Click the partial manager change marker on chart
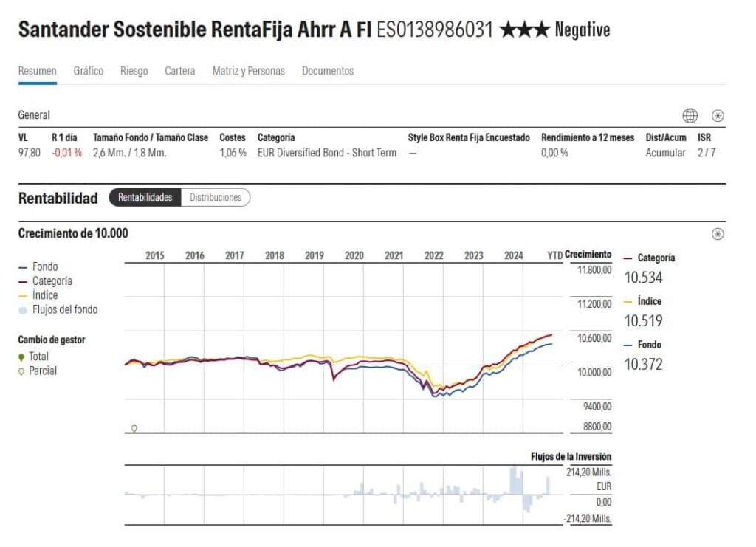The image size is (756, 547). coord(134,428)
